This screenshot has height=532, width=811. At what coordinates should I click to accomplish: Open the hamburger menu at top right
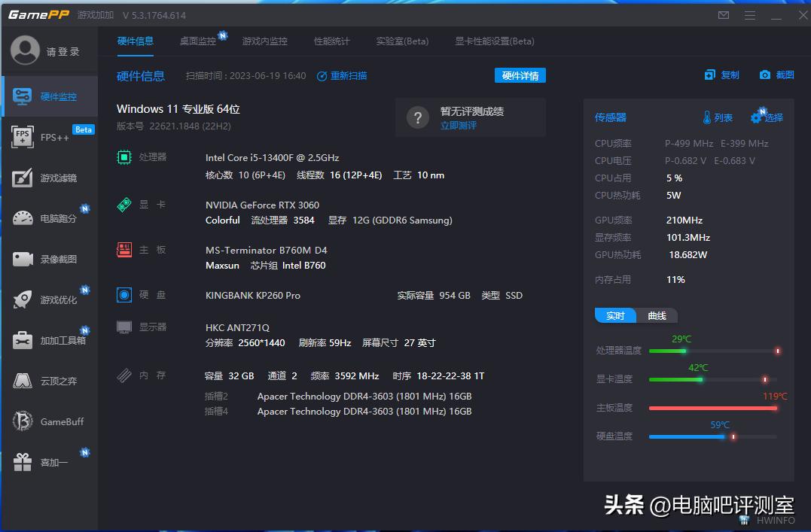point(750,14)
